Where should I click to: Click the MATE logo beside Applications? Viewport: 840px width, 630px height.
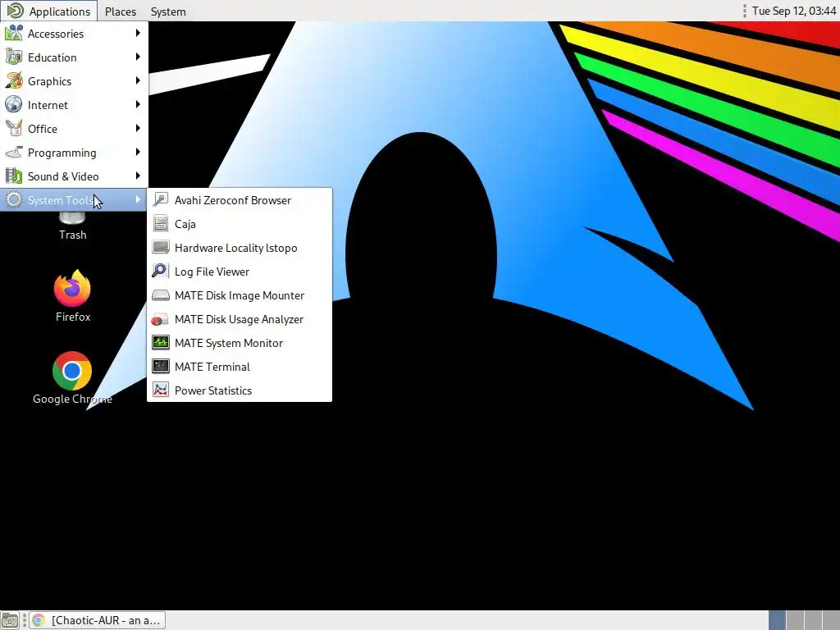point(15,11)
